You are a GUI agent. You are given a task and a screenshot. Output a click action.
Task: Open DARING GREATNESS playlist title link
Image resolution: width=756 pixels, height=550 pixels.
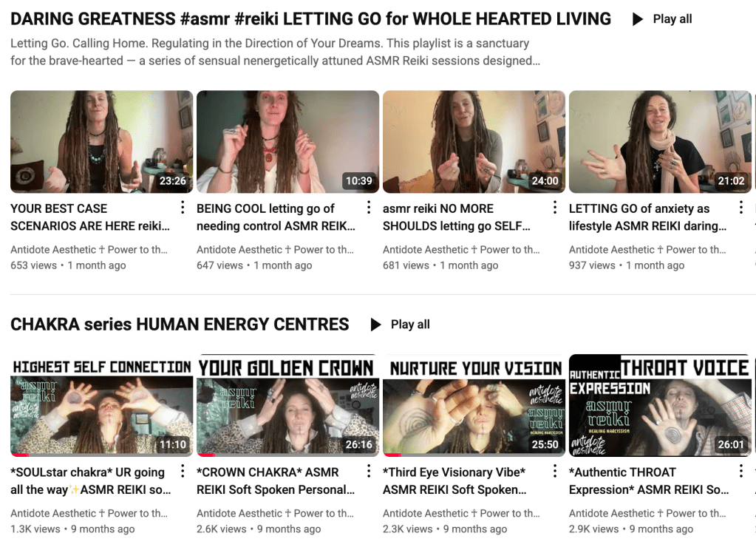coord(310,18)
